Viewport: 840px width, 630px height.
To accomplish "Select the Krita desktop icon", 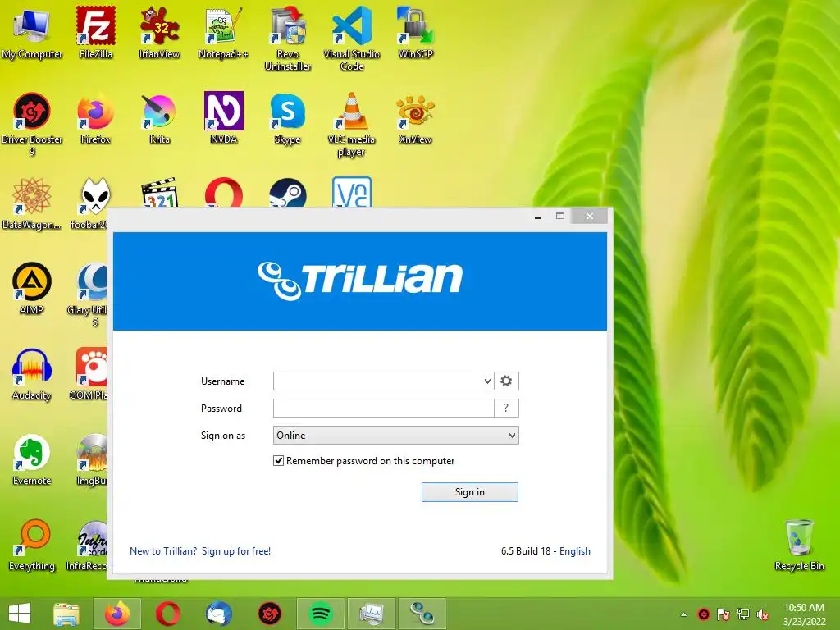I will click(160, 118).
